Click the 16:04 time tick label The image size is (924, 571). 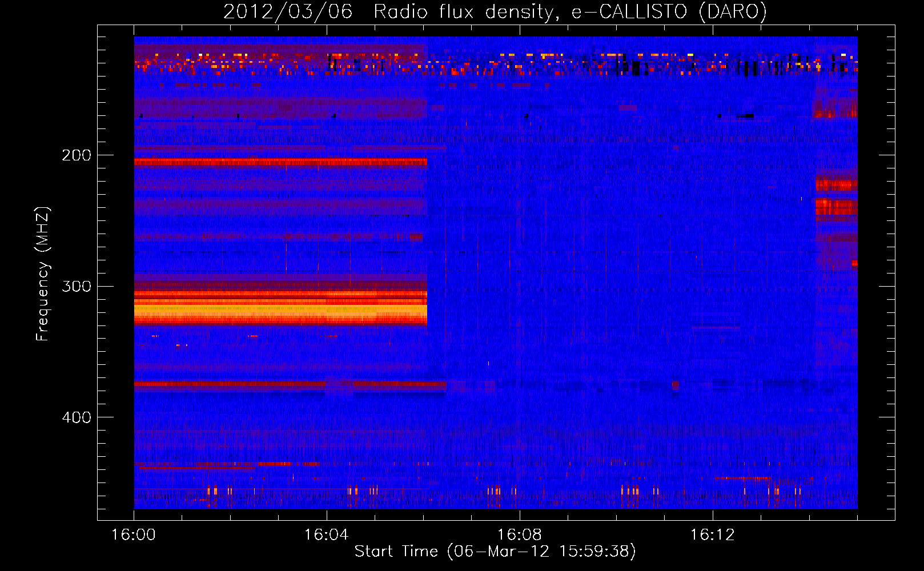coord(326,534)
